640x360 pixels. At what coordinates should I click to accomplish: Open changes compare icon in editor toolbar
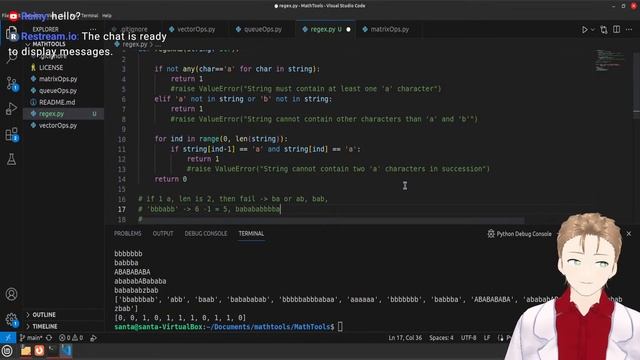tap(604, 29)
